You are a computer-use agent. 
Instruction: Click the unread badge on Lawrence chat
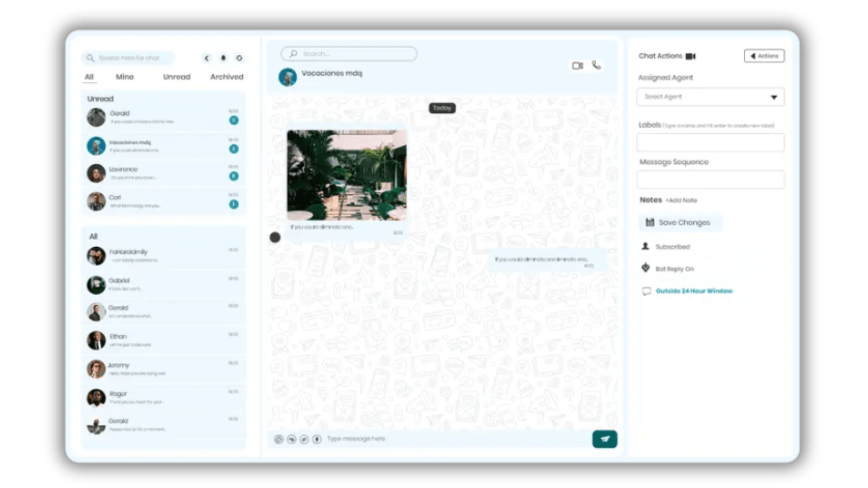(234, 176)
